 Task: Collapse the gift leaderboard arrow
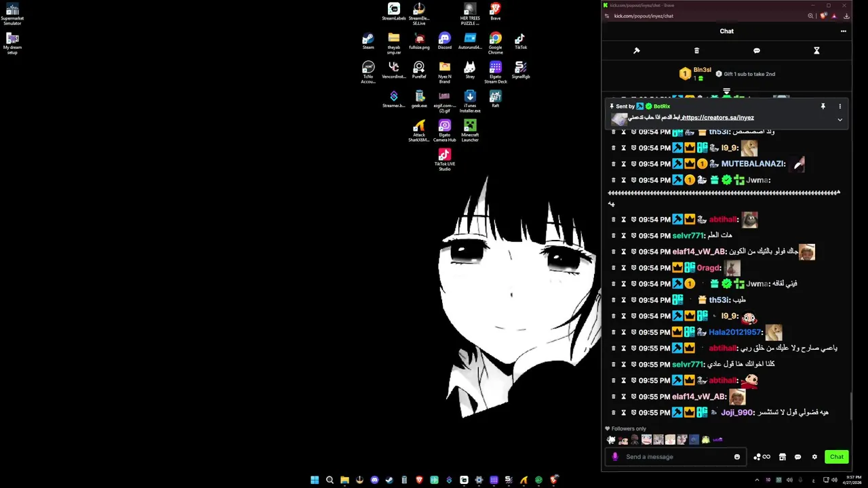726,91
